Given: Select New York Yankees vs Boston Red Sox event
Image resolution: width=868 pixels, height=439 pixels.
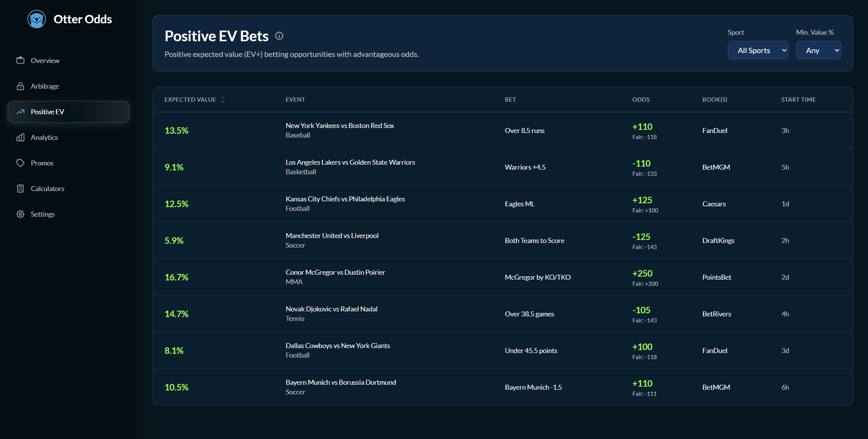Looking at the screenshot, I should (340, 125).
